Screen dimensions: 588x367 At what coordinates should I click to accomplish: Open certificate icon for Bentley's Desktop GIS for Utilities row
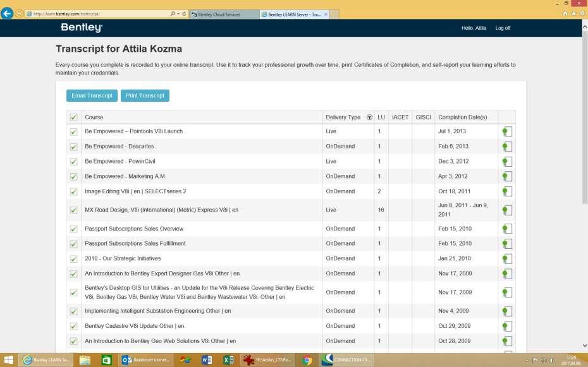click(x=507, y=292)
